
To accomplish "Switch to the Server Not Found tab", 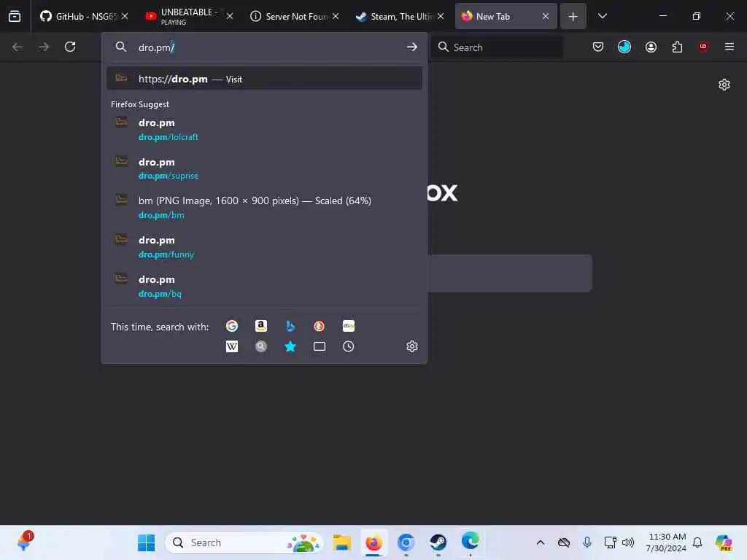I will (289, 16).
